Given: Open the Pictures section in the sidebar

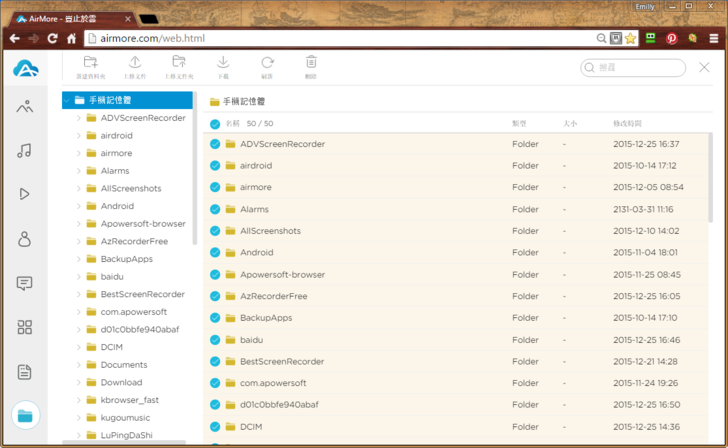Looking at the screenshot, I should (x=25, y=107).
